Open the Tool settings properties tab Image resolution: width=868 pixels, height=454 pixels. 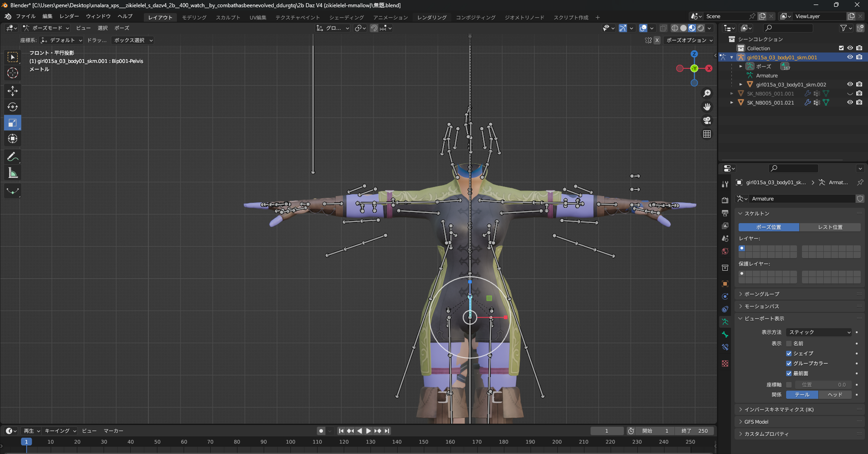[725, 184]
